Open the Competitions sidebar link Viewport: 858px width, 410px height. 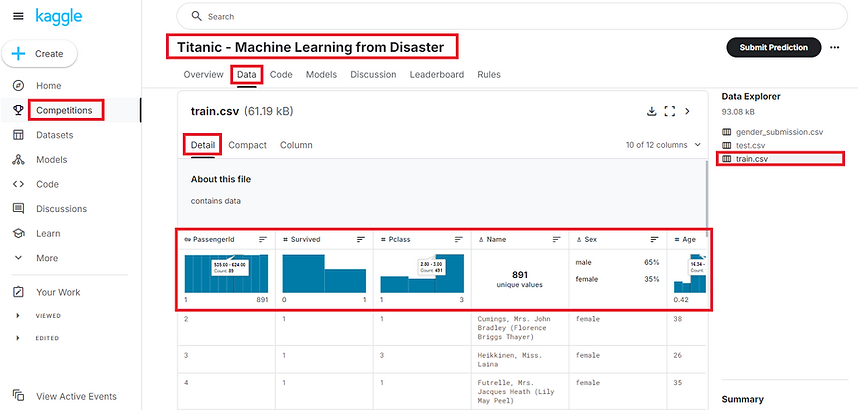tap(65, 110)
